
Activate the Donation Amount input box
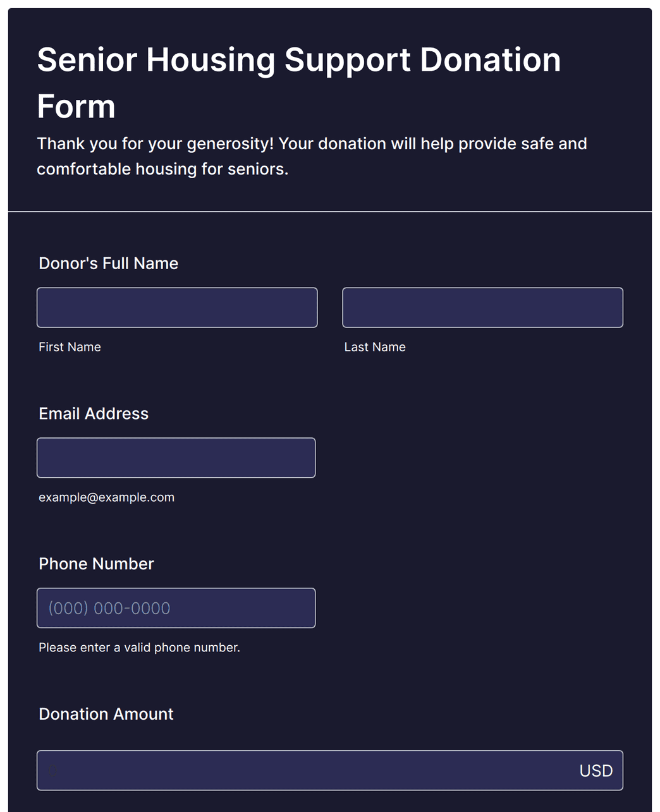(330, 770)
